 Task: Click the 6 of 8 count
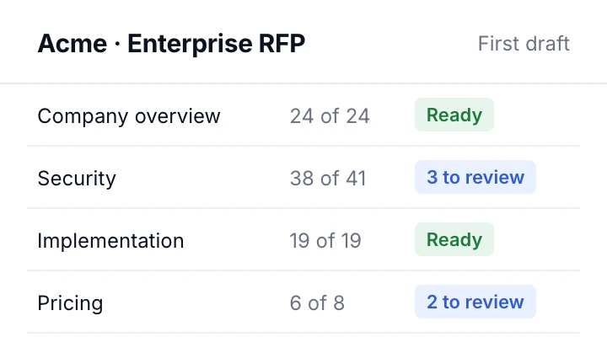coord(317,302)
